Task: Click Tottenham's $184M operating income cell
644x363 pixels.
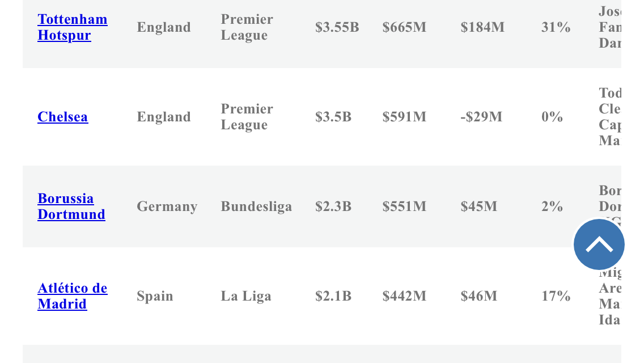Action: (x=482, y=27)
